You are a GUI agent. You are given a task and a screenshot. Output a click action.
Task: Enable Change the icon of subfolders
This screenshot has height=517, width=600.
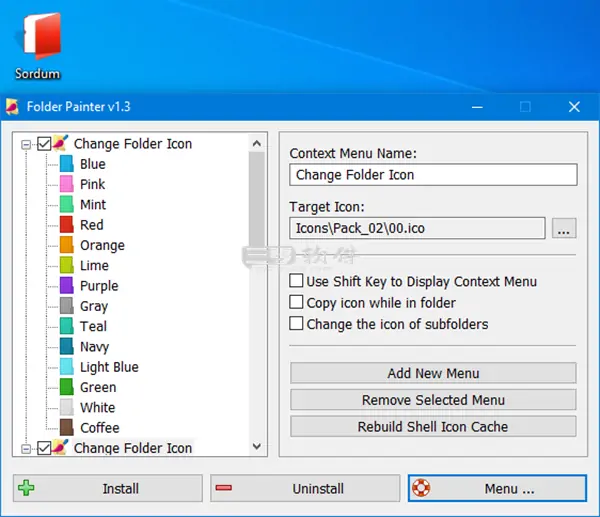pyautogui.click(x=296, y=323)
